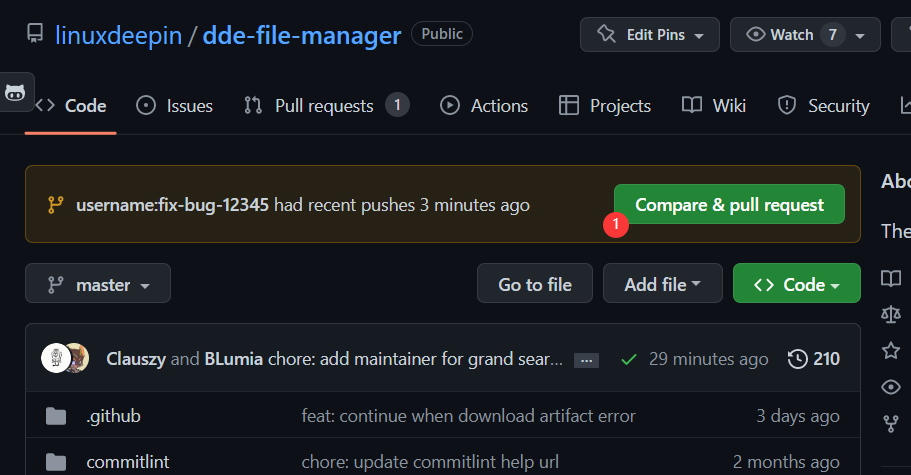The image size is (911, 475).
Task: Click Compare & pull request button
Action: tap(729, 204)
